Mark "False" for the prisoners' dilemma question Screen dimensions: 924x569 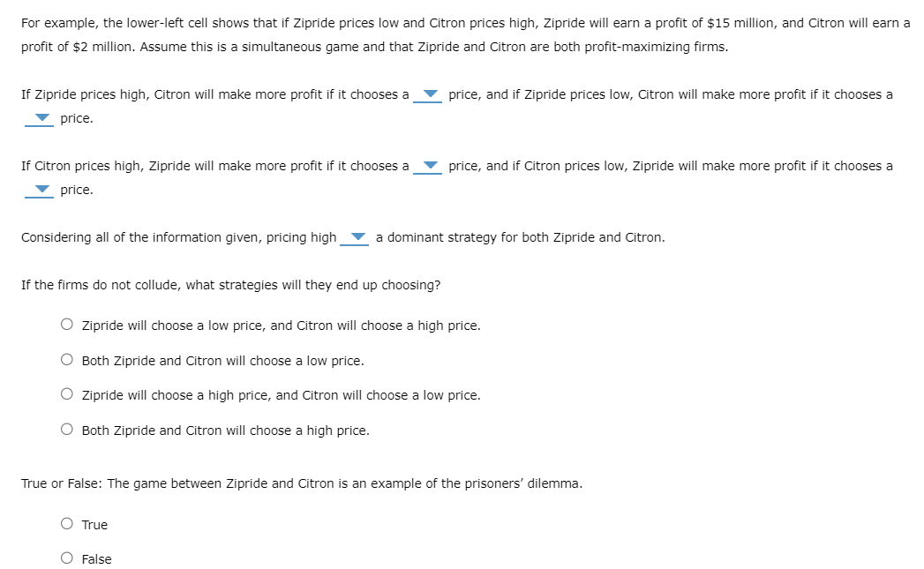click(x=66, y=558)
